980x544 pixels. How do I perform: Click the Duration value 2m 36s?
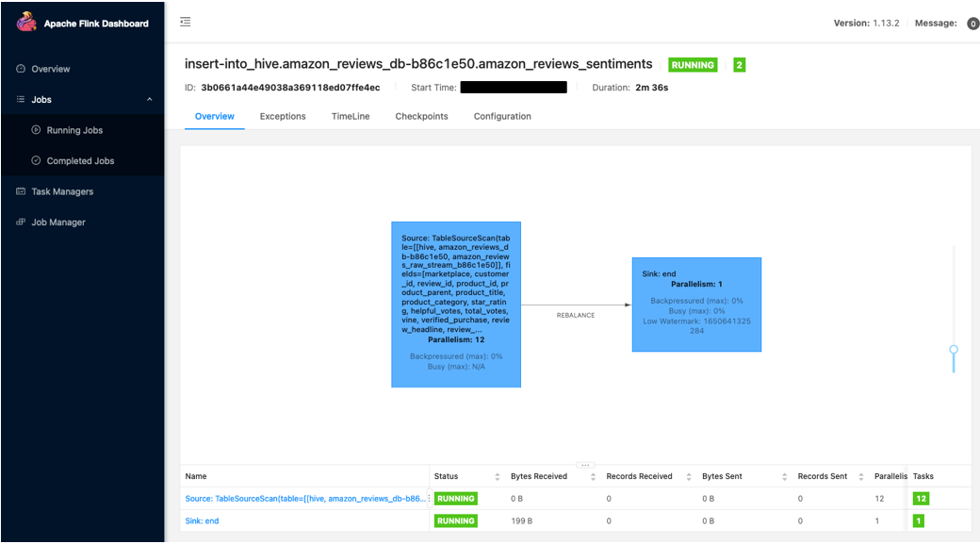point(652,88)
